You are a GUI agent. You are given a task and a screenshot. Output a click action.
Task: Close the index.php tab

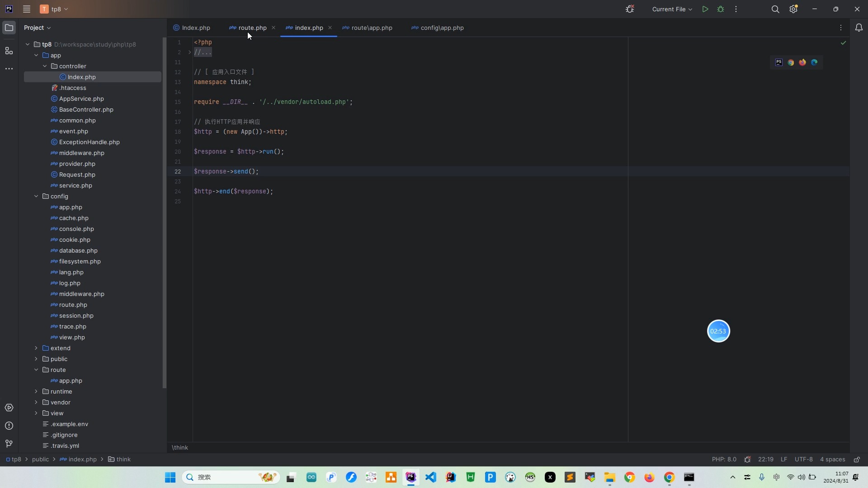pos(330,28)
